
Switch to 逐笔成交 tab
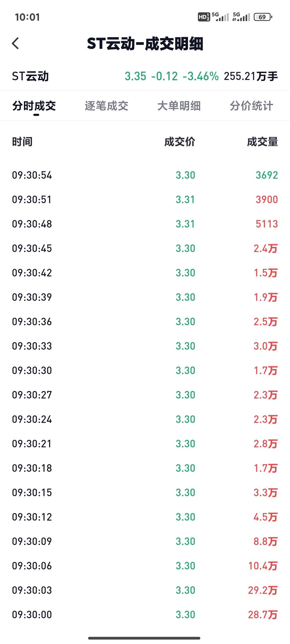point(107,106)
